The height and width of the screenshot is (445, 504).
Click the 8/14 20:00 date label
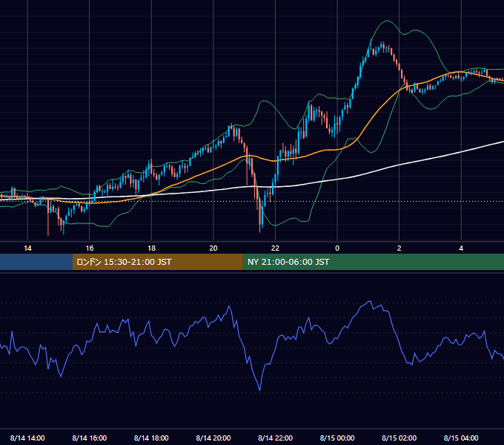(213, 438)
